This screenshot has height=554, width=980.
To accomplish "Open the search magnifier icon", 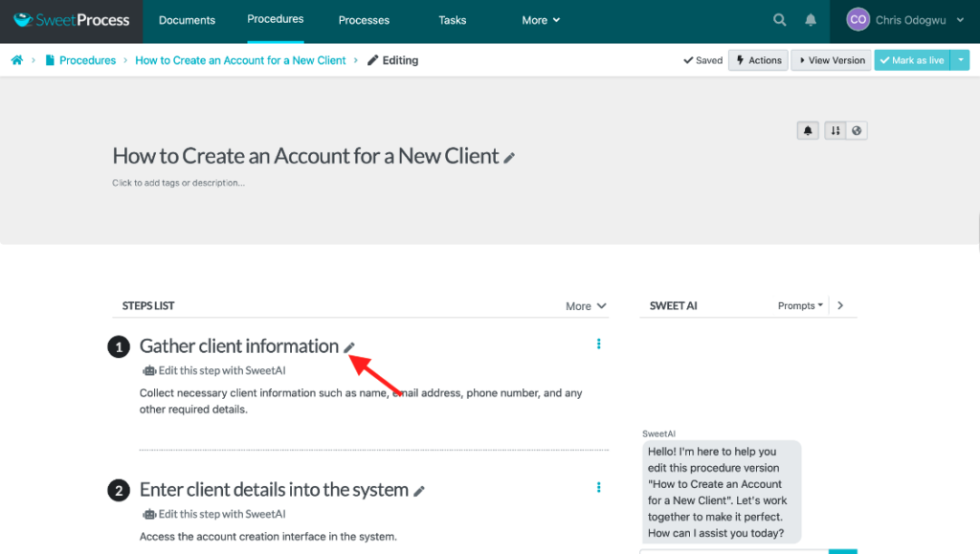I will [x=779, y=20].
